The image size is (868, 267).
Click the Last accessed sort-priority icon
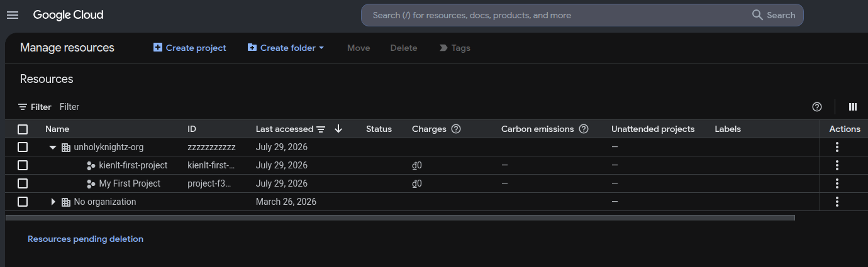(321, 129)
